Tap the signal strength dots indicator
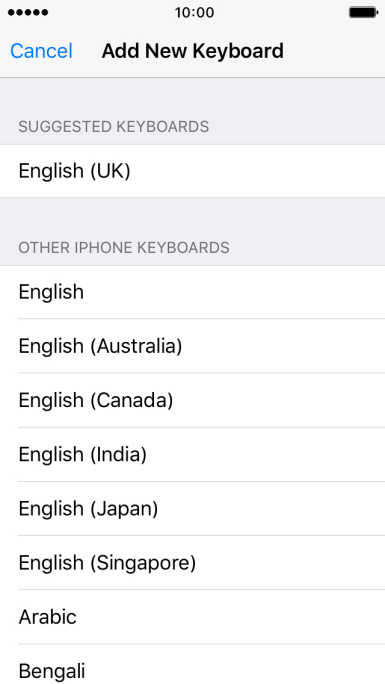 pos(28,13)
